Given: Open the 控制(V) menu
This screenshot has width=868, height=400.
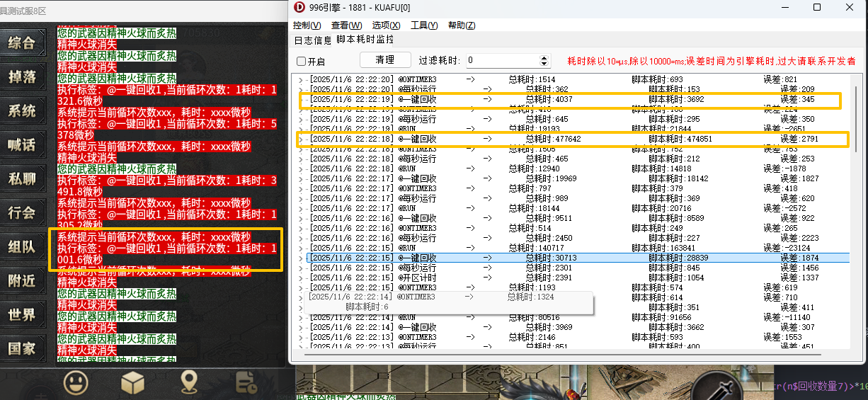Looking at the screenshot, I should tap(307, 25).
